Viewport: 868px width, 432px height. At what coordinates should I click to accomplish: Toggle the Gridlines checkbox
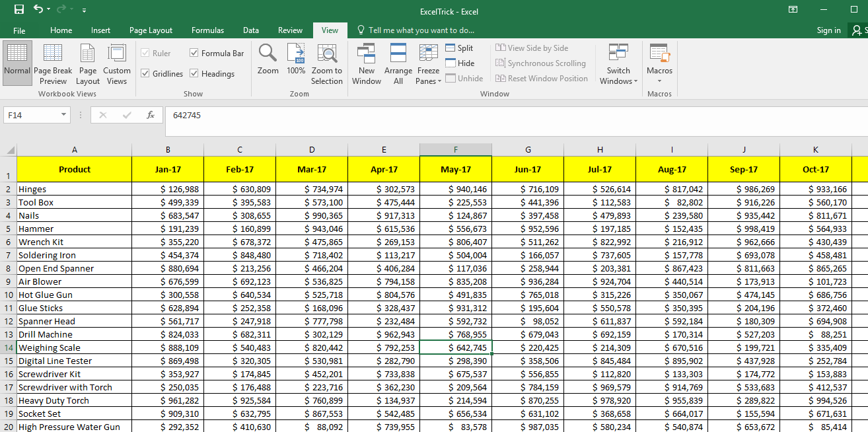coord(145,73)
